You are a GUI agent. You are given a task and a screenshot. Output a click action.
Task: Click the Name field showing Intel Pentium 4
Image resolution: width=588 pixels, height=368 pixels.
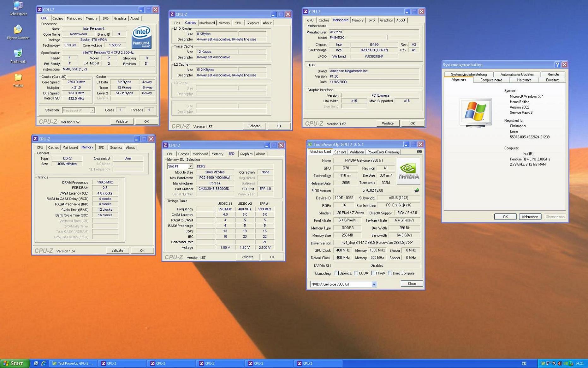[x=94, y=28]
